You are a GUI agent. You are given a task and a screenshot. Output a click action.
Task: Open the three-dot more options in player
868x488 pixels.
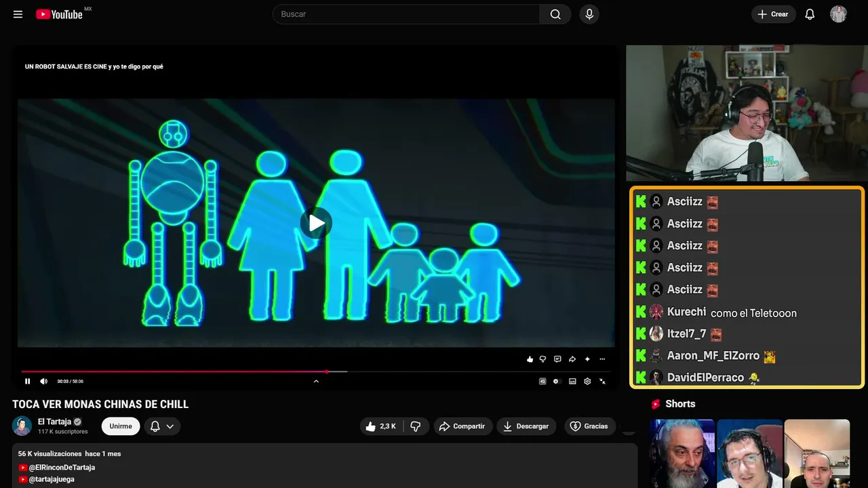602,359
